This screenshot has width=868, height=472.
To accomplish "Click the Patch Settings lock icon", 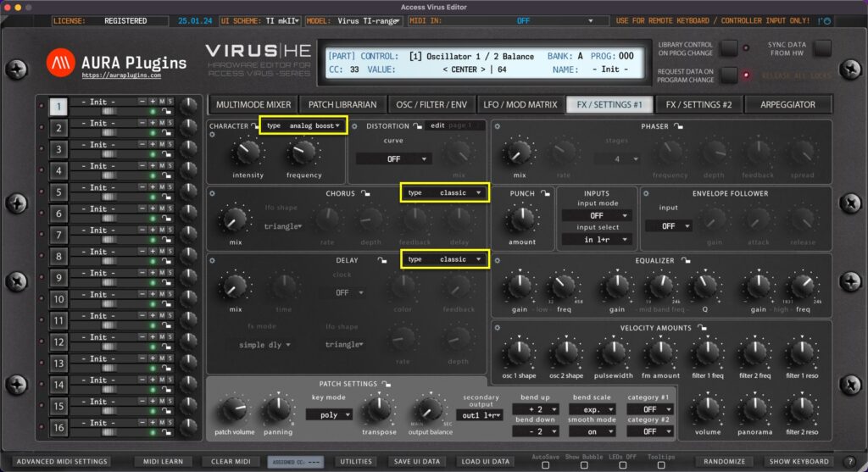I will pyautogui.click(x=387, y=384).
